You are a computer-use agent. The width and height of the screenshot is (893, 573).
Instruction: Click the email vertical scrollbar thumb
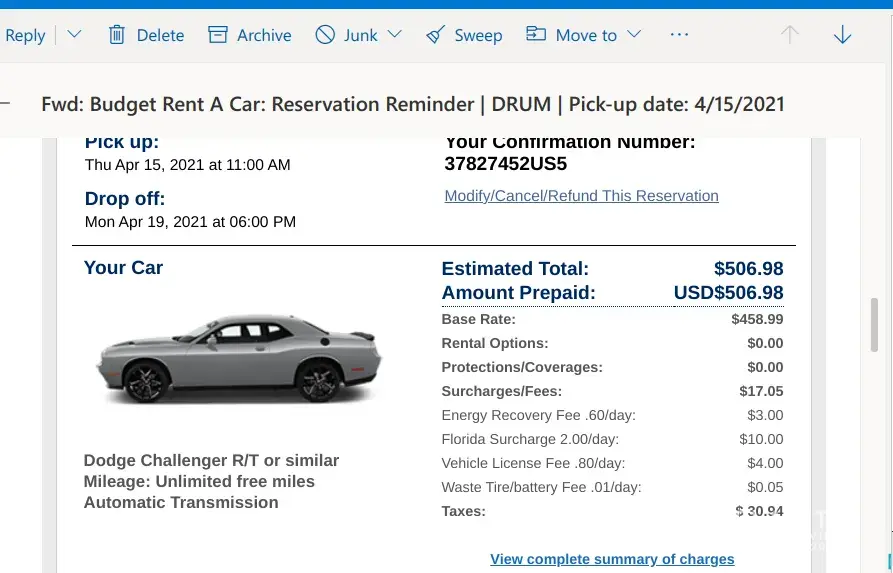(x=875, y=324)
